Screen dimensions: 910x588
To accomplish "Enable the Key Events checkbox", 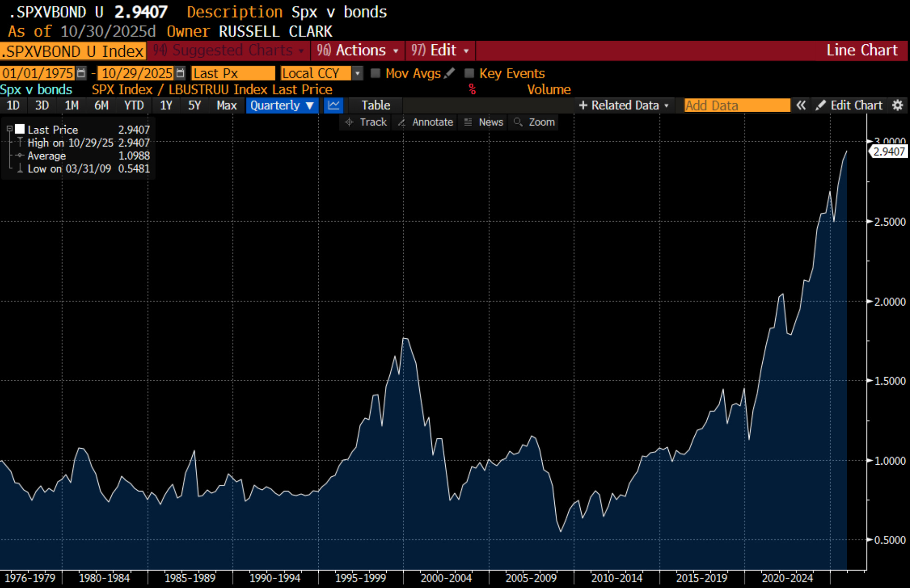I will (x=469, y=73).
